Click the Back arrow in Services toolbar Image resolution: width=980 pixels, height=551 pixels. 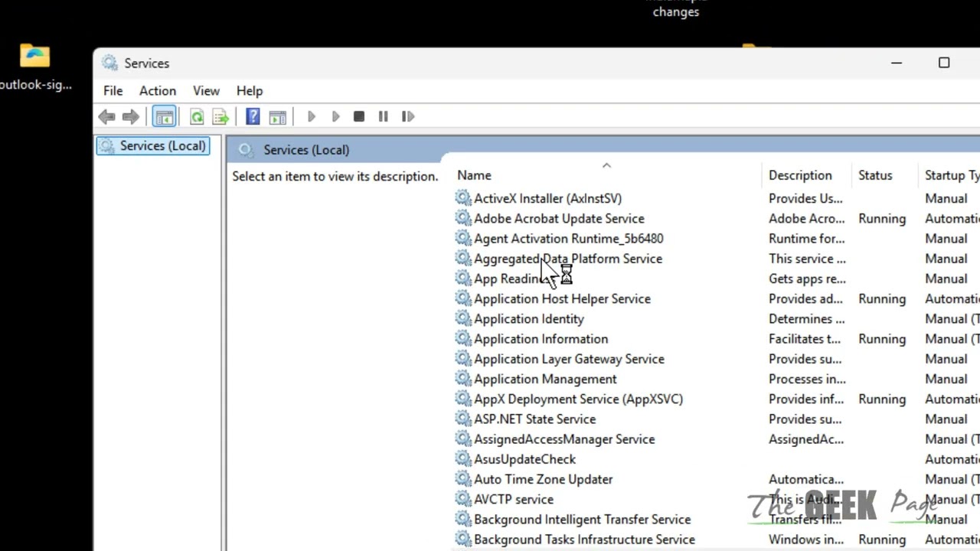106,116
